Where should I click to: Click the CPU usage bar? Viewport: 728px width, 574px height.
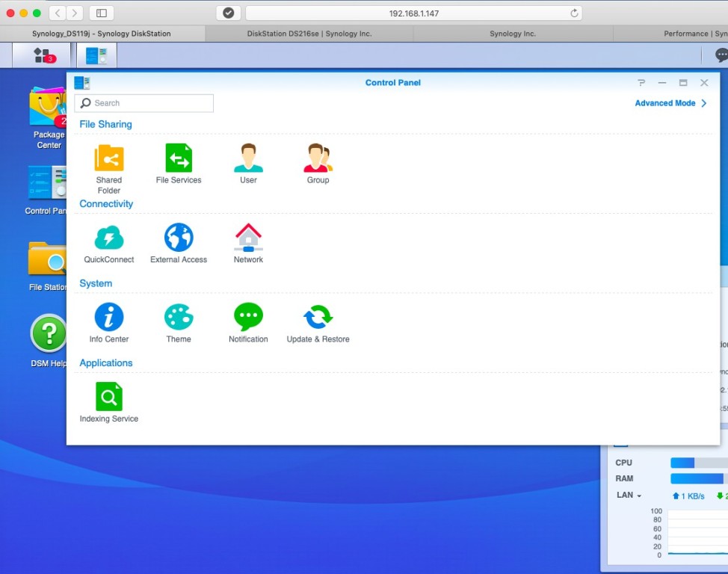pos(699,463)
